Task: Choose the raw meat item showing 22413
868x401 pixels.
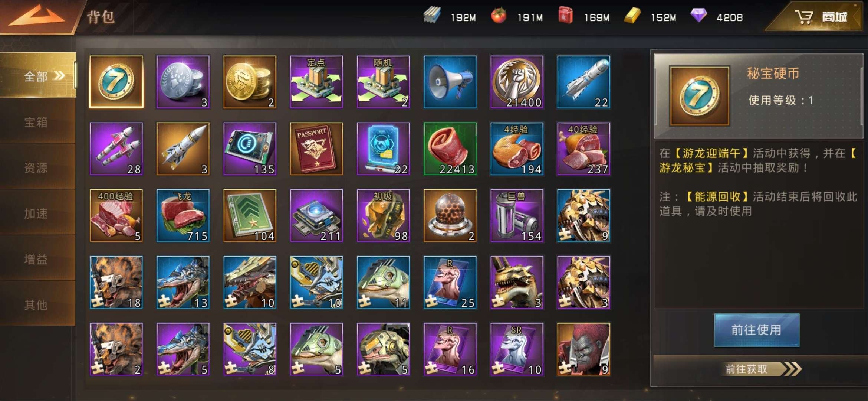Action: [x=450, y=149]
